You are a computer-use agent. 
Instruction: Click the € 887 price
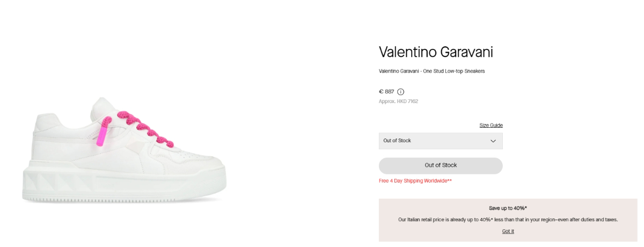[x=386, y=92]
